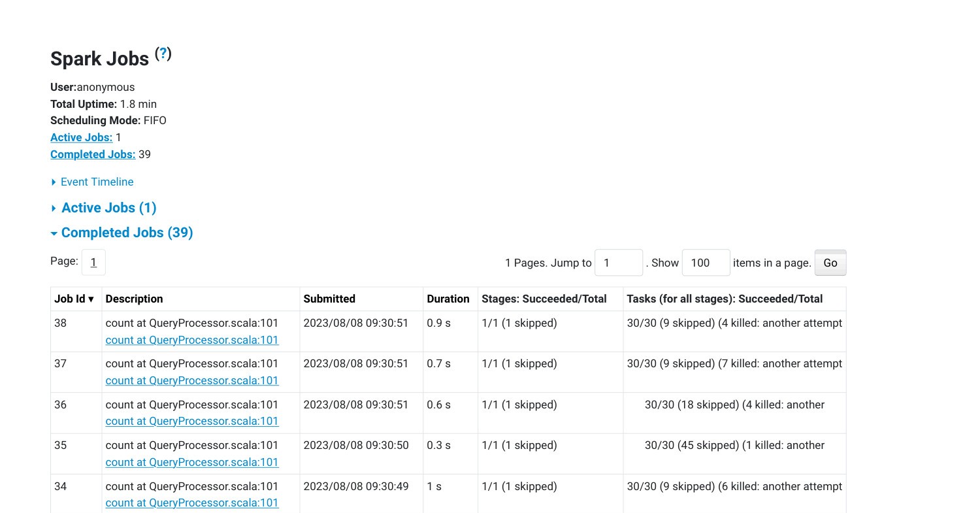
Task: Open job 35 count at QueryProcessor link
Action: (192, 462)
